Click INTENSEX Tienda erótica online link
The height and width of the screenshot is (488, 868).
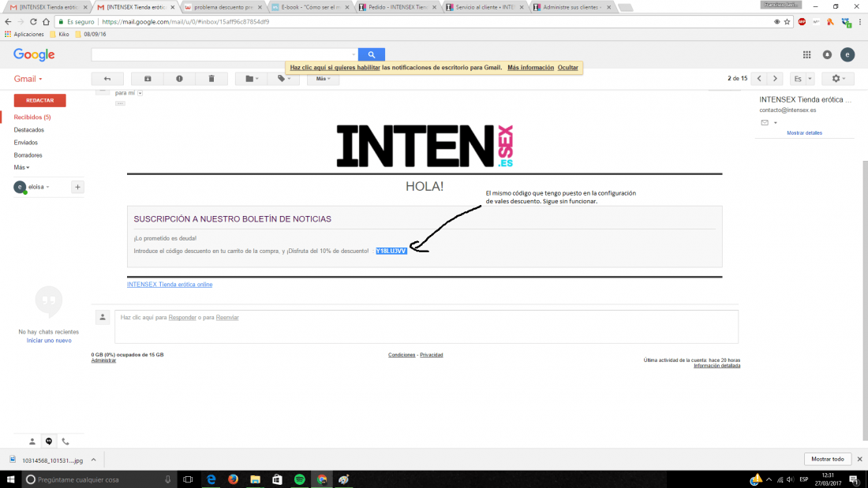coord(170,285)
